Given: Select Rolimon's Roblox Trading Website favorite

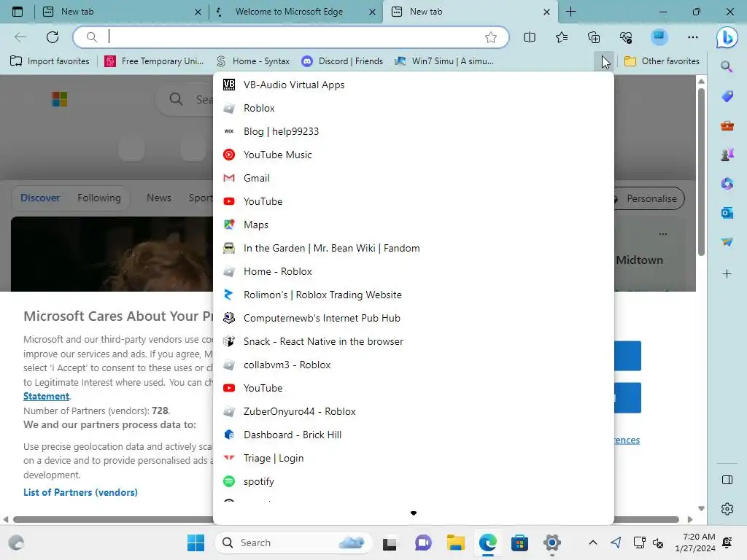Looking at the screenshot, I should [414, 295].
